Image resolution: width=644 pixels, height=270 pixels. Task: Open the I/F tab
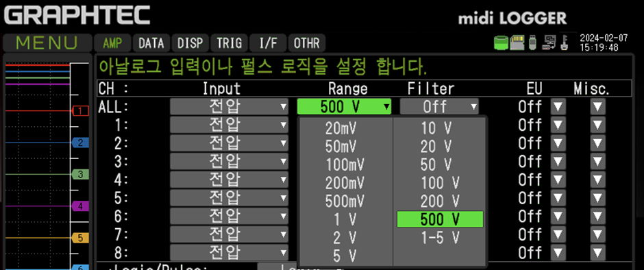click(268, 42)
